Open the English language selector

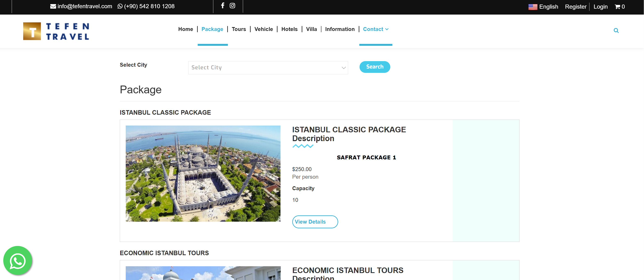pos(543,7)
